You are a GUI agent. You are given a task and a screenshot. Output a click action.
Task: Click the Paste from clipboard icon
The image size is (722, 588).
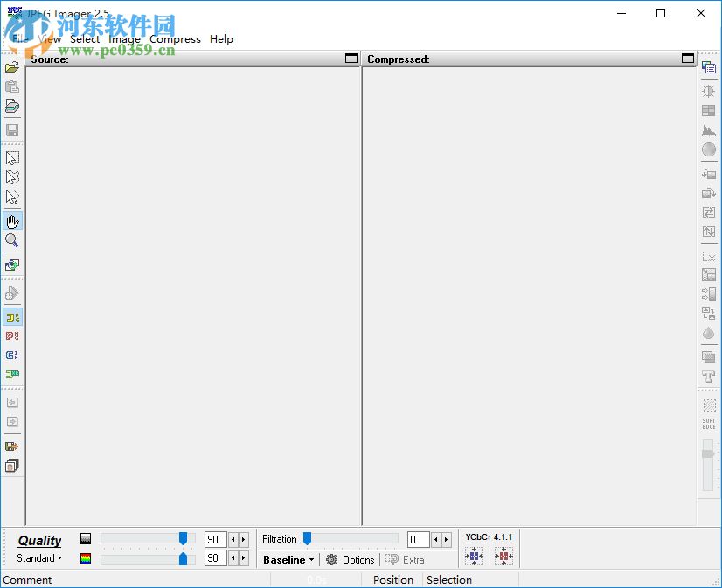(x=12, y=86)
